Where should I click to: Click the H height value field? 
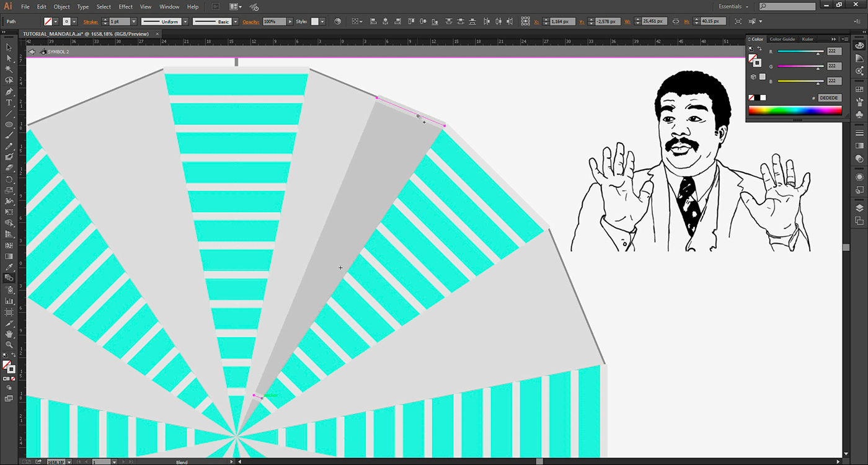click(x=713, y=22)
